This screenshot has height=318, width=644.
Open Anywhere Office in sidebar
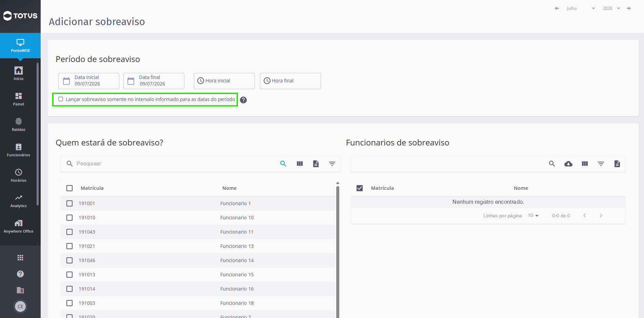pos(19,226)
